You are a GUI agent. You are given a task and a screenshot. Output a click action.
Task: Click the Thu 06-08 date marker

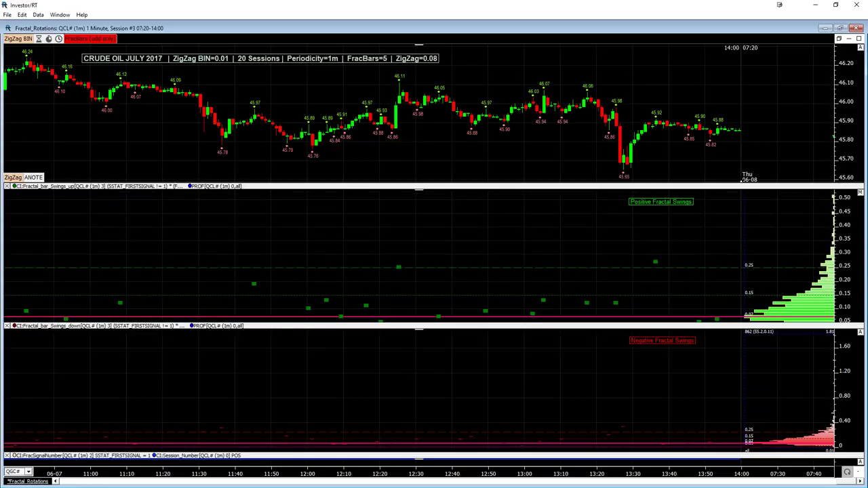(x=749, y=177)
